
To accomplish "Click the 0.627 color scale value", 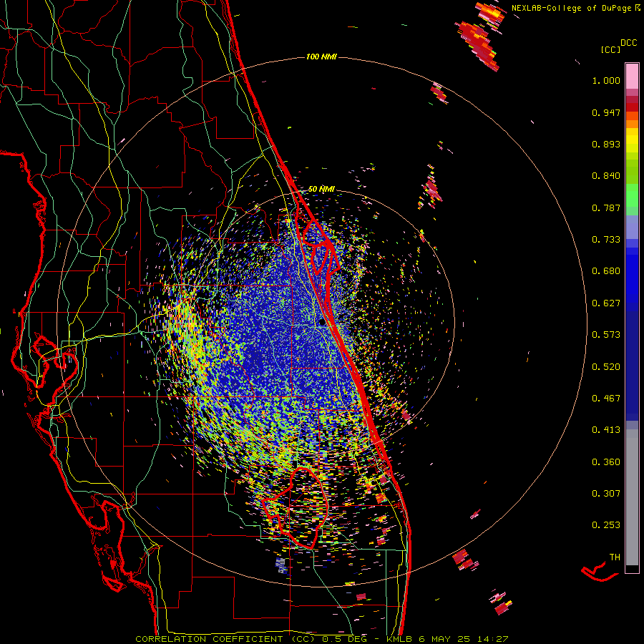I will (x=606, y=303).
